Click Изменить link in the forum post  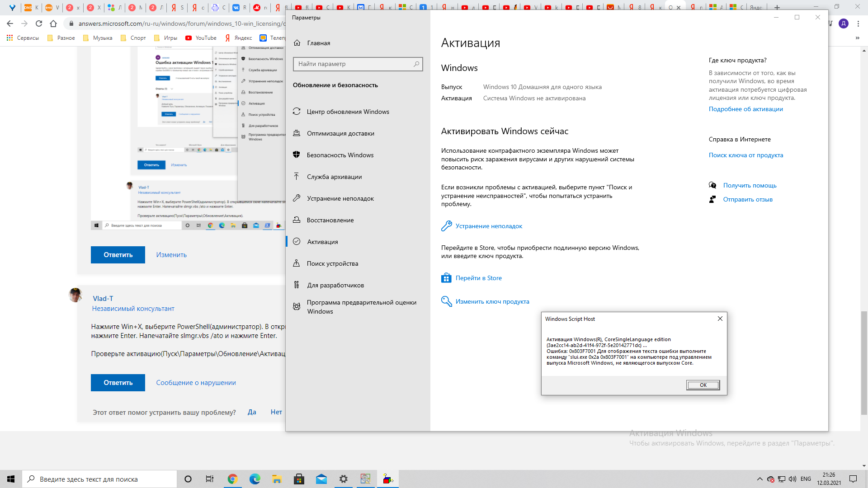(x=171, y=255)
